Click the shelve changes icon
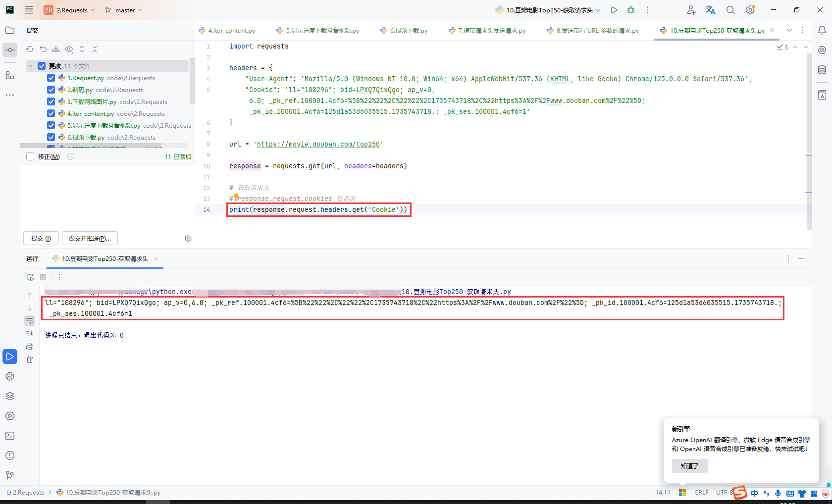Screen dimensions: 832x504 (x=56, y=49)
